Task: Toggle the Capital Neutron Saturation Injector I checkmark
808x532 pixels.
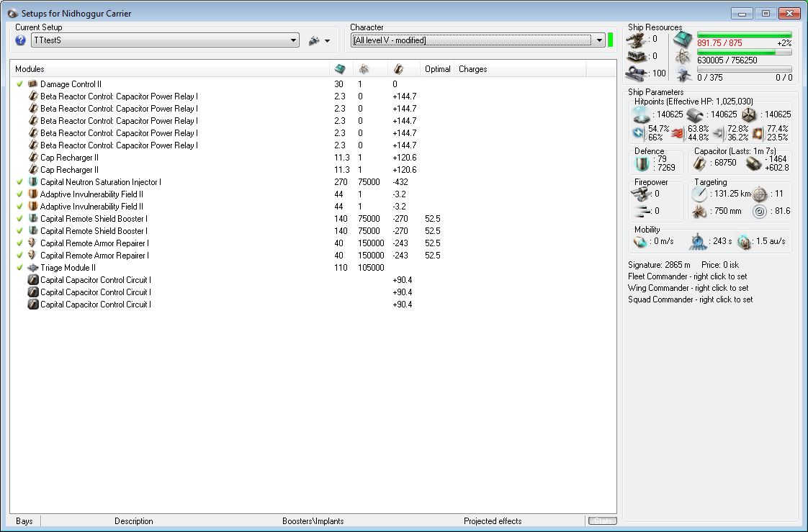Action: [19, 182]
